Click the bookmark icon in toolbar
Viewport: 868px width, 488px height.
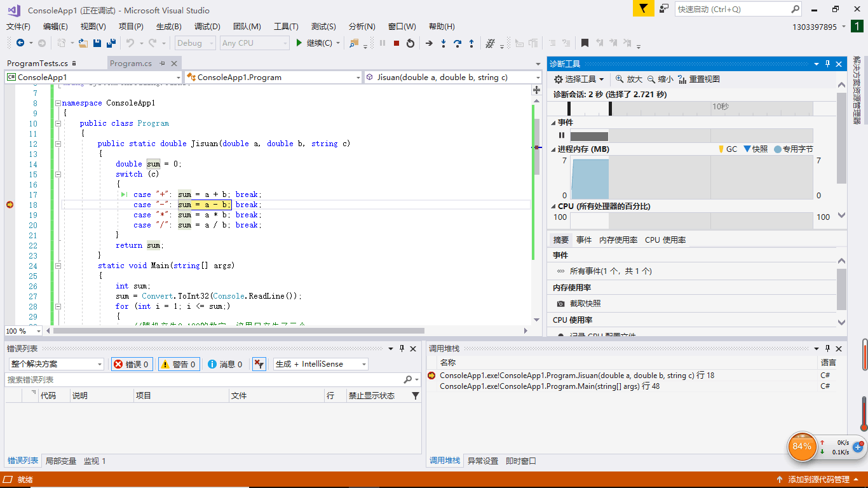[585, 43]
